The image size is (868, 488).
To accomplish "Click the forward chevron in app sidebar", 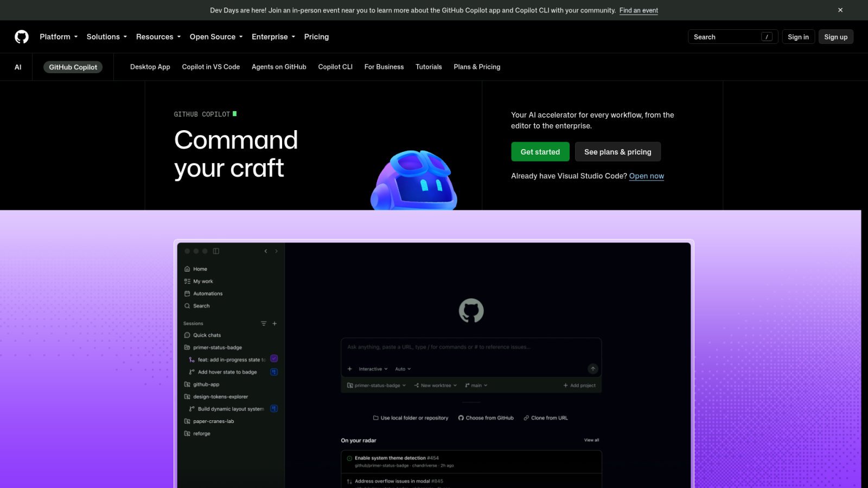I will click(x=276, y=251).
